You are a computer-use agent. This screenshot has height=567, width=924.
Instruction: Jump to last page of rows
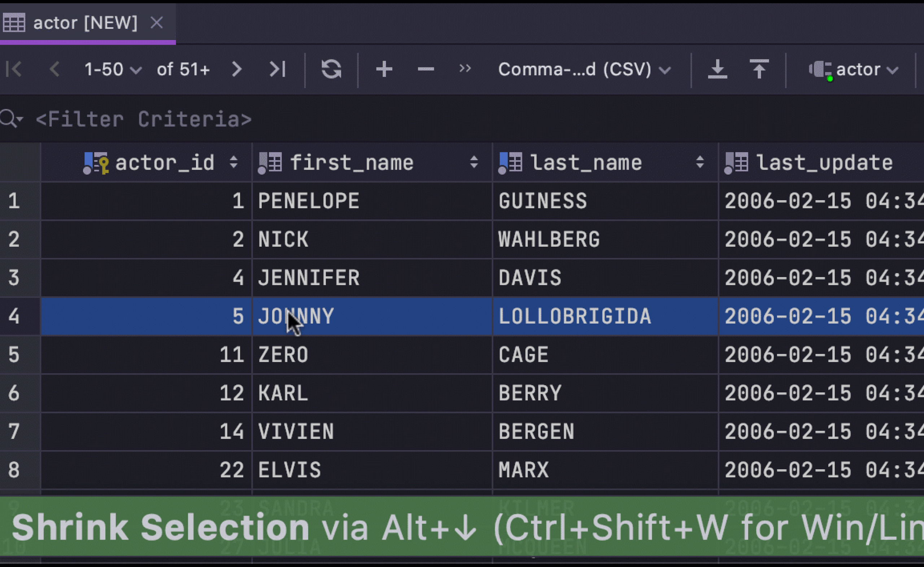pos(278,69)
